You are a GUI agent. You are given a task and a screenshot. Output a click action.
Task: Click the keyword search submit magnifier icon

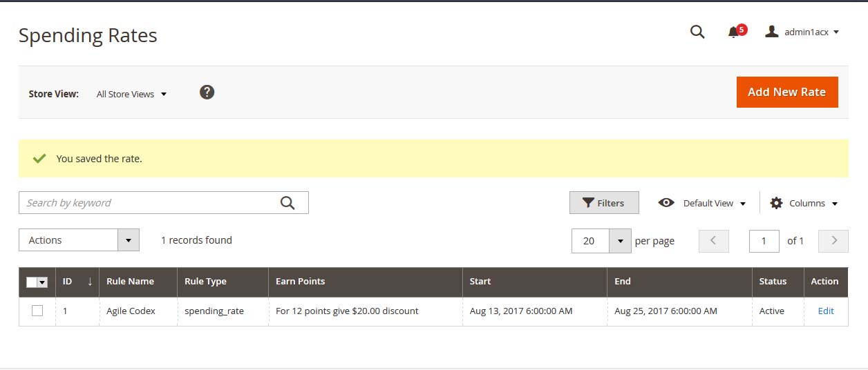coord(287,203)
